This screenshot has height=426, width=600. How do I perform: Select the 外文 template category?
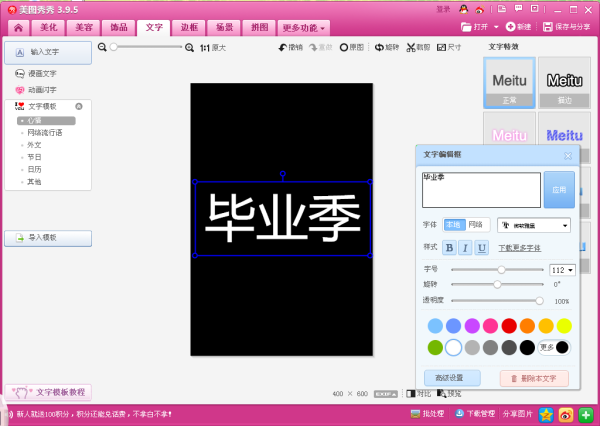click(34, 145)
